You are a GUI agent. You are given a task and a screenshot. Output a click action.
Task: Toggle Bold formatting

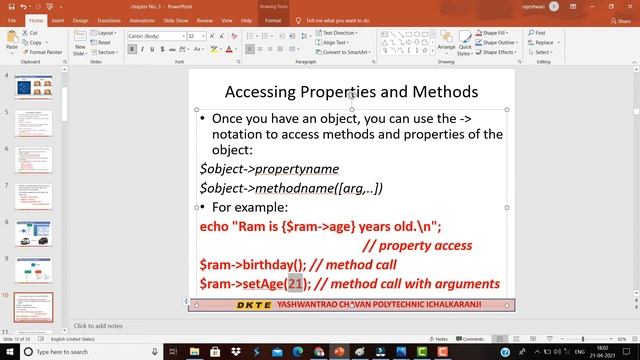(132, 49)
